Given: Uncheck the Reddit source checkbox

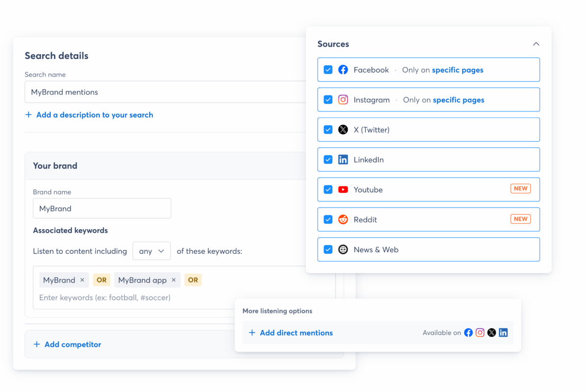Looking at the screenshot, I should coord(328,219).
